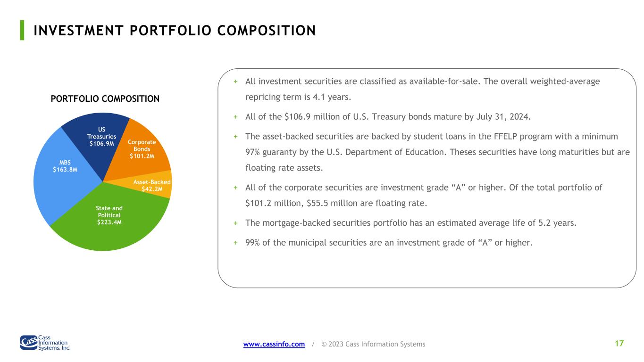The height and width of the screenshot is (362, 644).
Task: Click the plus bullet before municipal securities line
Action: tap(235, 243)
